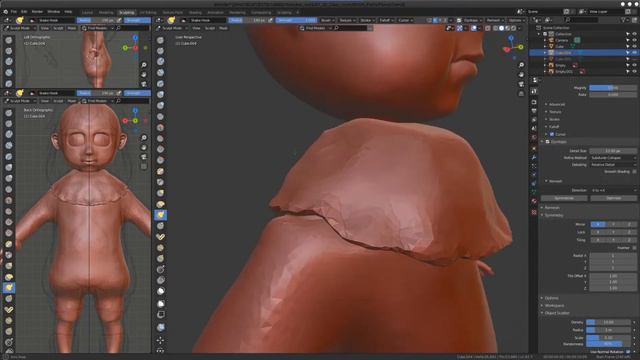Viewport: 640px width, 360px height.
Task: Select the Clay brush in main viewport toolbar
Action: click(160, 62)
